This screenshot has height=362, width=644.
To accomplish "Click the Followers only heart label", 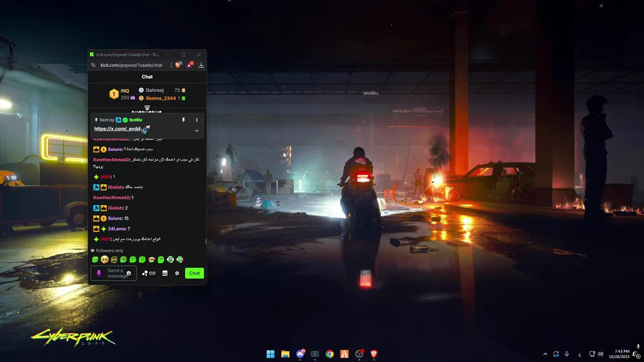I will (x=107, y=250).
